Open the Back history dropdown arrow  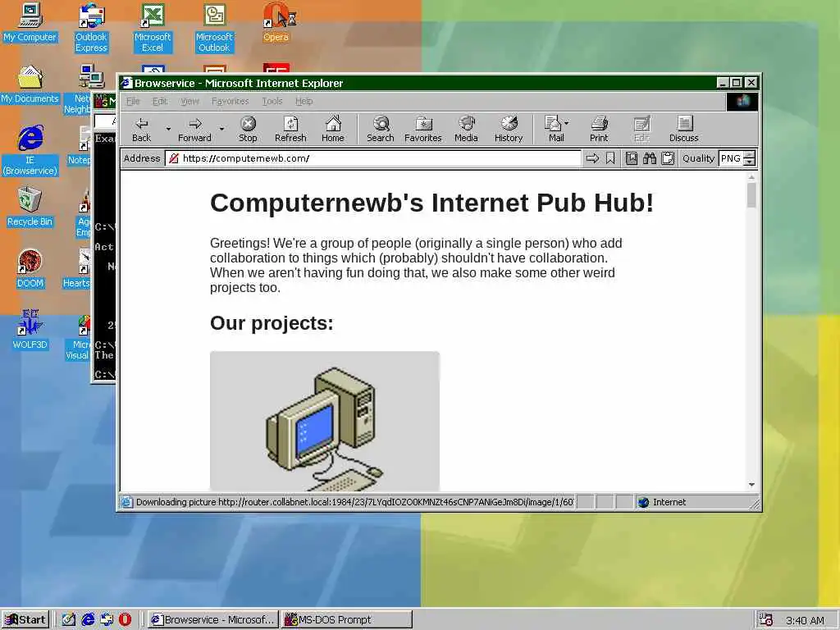pyautogui.click(x=168, y=130)
